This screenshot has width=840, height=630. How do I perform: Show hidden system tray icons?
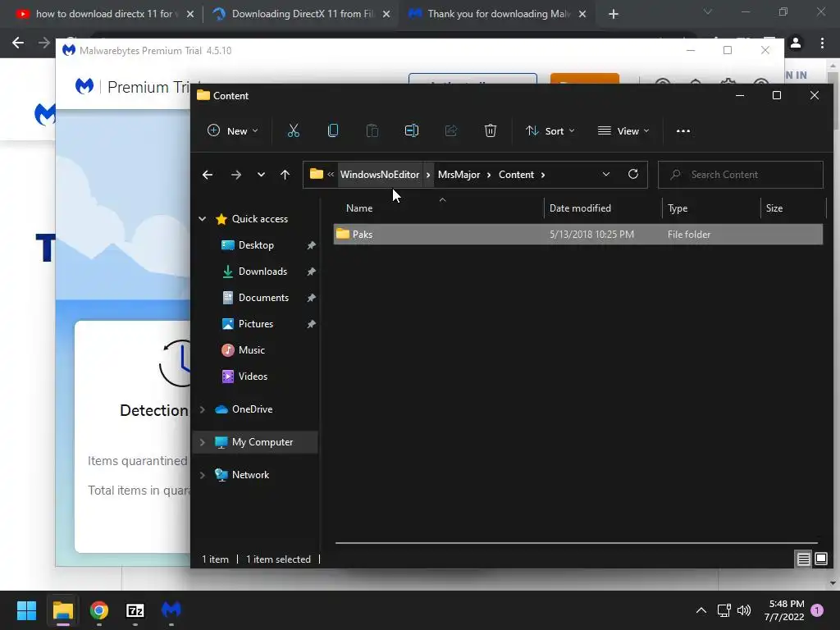(701, 610)
